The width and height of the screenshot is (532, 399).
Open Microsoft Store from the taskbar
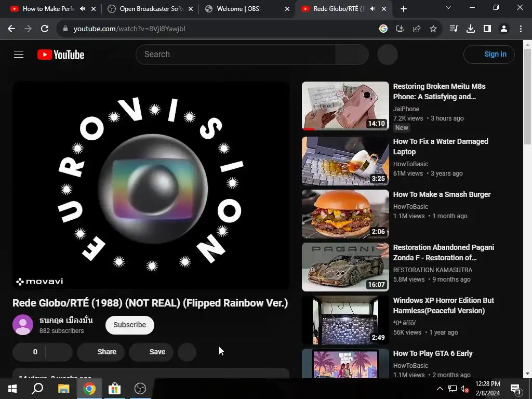114,389
